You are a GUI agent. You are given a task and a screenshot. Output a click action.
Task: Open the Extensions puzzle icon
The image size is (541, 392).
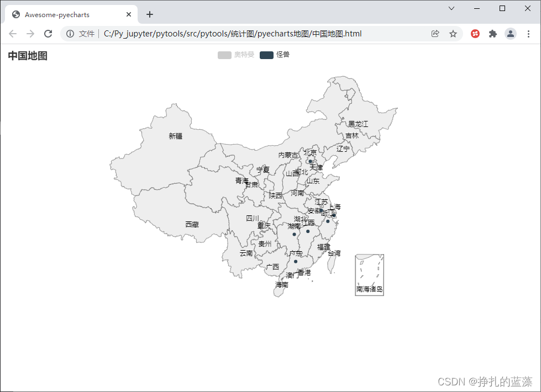(493, 34)
